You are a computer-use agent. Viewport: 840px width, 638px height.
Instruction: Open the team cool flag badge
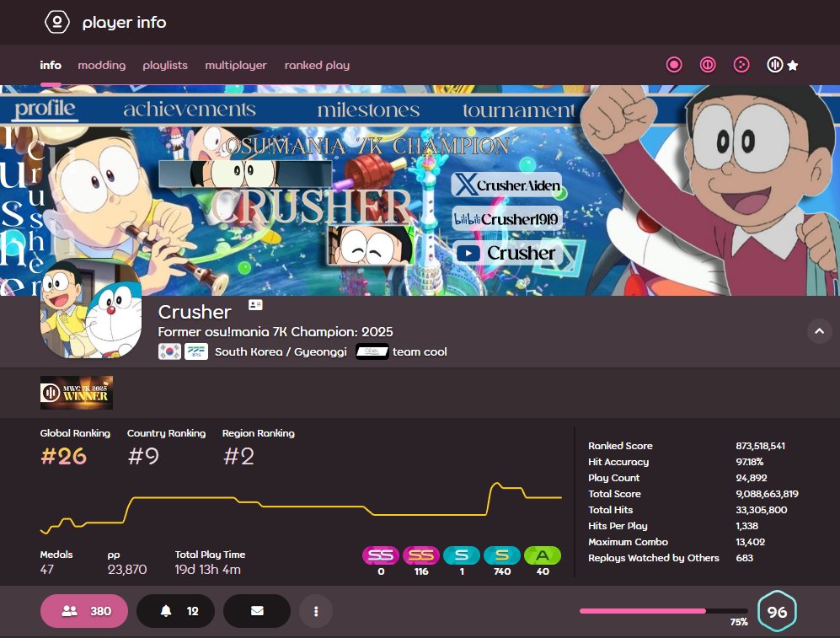pyautogui.click(x=372, y=352)
